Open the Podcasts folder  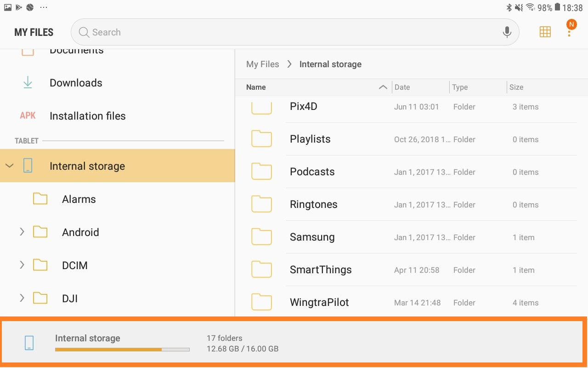click(x=312, y=172)
